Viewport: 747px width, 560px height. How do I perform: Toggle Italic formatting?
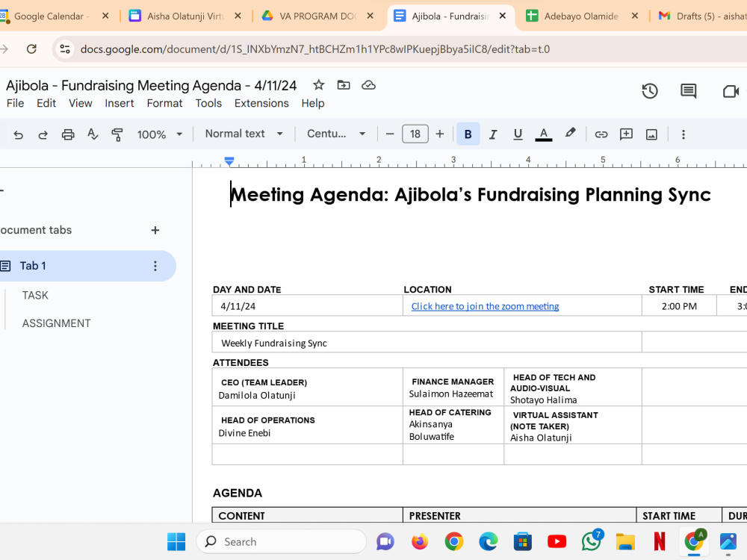[493, 134]
